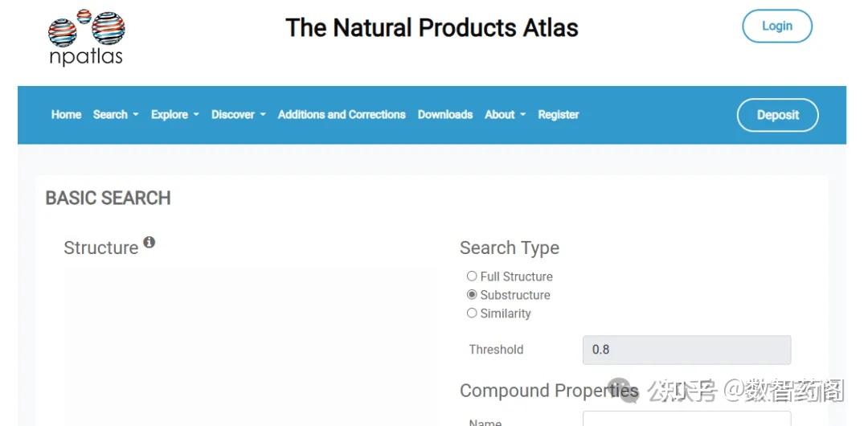Open the About dropdown menu

(505, 114)
